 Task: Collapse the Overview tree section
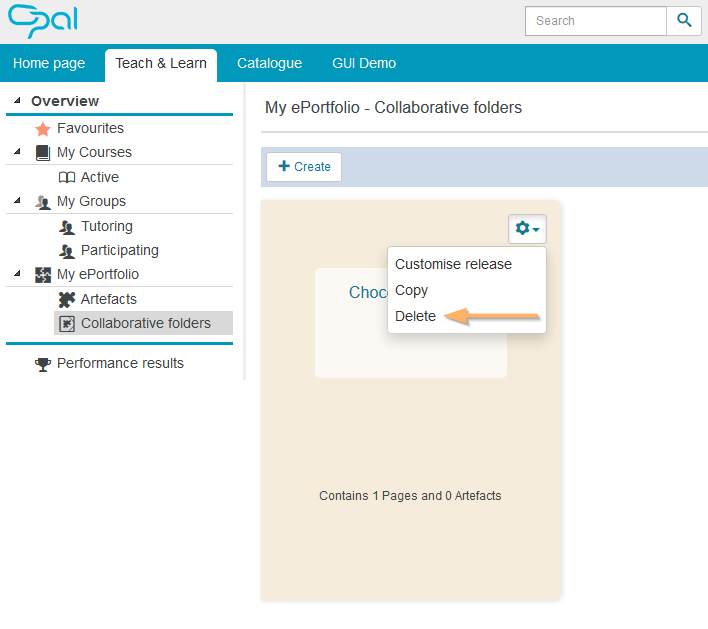pos(16,101)
